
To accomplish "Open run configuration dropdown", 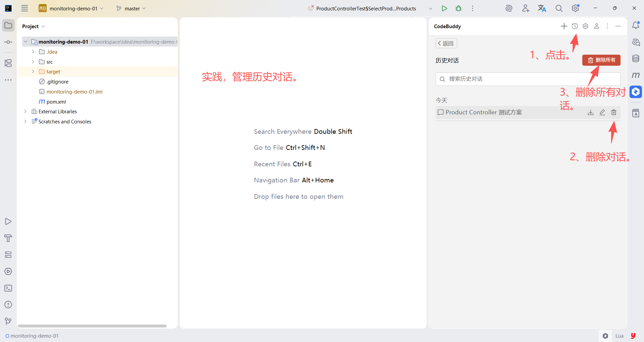I will point(430,8).
